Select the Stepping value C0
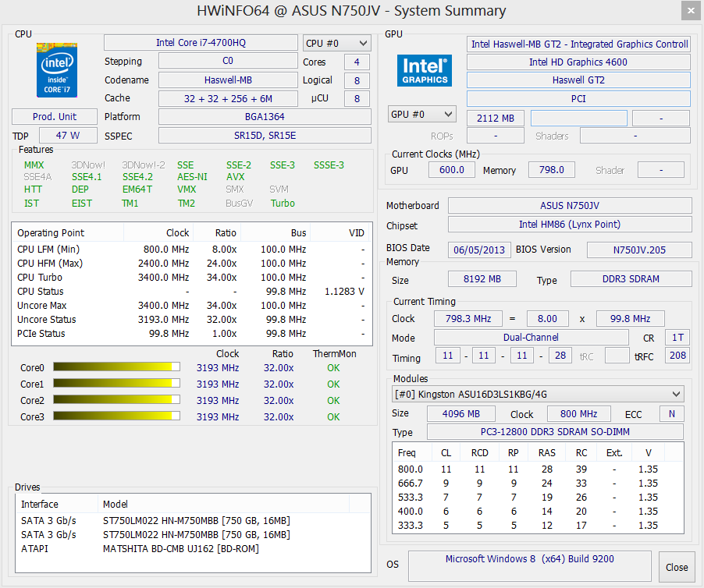Image resolution: width=704 pixels, height=588 pixels. point(228,61)
